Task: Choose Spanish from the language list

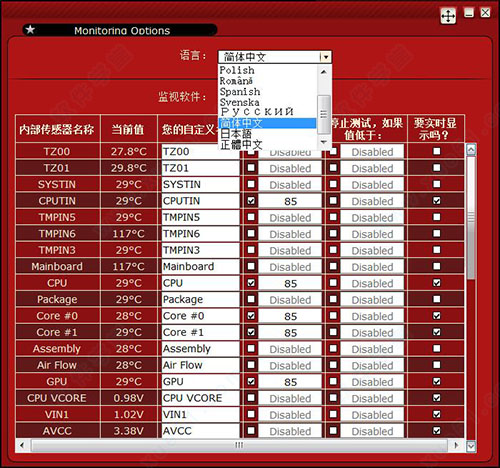Action: (x=240, y=91)
